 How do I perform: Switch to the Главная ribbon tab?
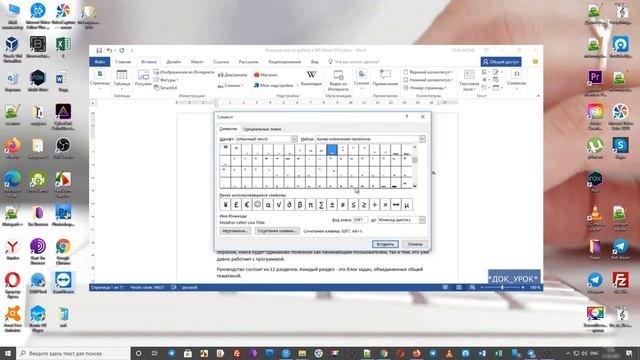pos(123,62)
